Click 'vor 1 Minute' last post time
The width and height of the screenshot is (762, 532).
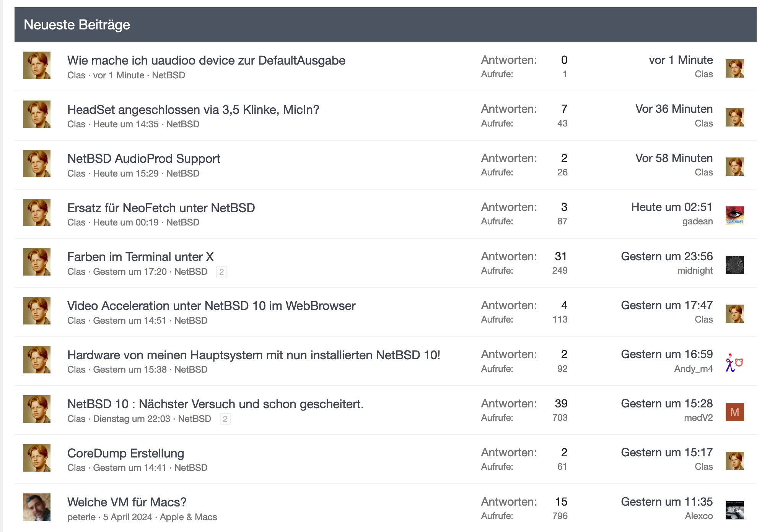681,60
